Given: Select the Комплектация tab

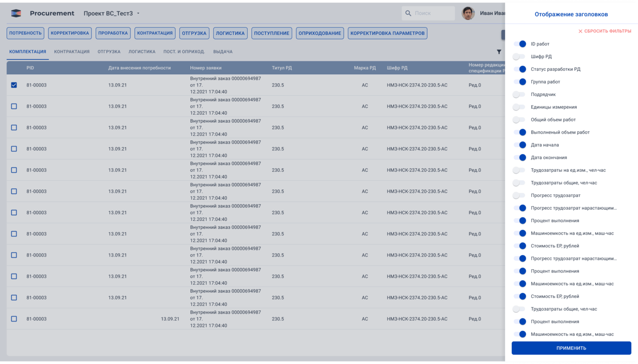Looking at the screenshot, I should click(28, 52).
